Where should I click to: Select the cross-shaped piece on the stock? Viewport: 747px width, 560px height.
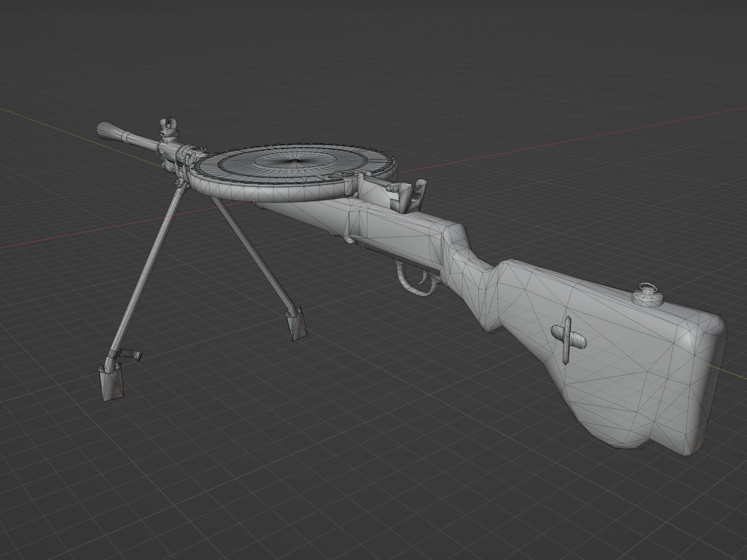pos(569,340)
